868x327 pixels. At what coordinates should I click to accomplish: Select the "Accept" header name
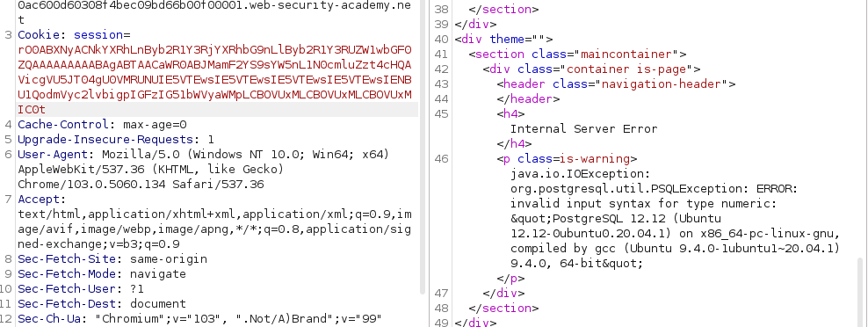40,200
